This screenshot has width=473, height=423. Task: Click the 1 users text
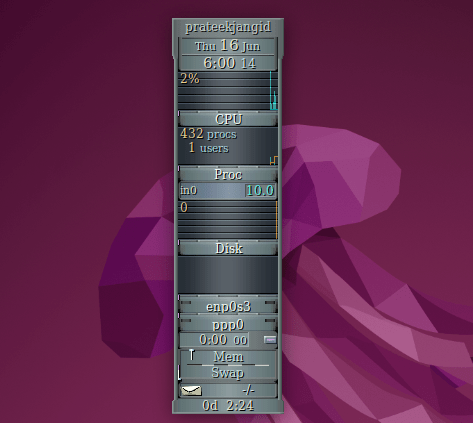point(208,148)
